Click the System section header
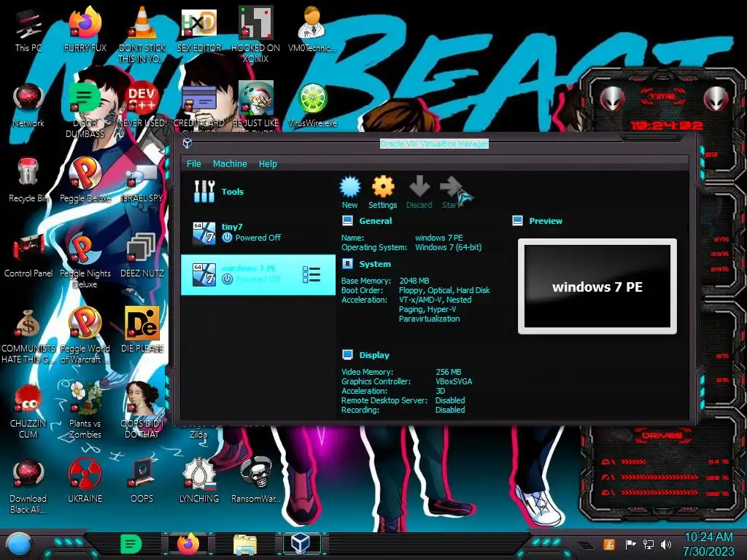The width and height of the screenshot is (747, 560). pos(375,264)
